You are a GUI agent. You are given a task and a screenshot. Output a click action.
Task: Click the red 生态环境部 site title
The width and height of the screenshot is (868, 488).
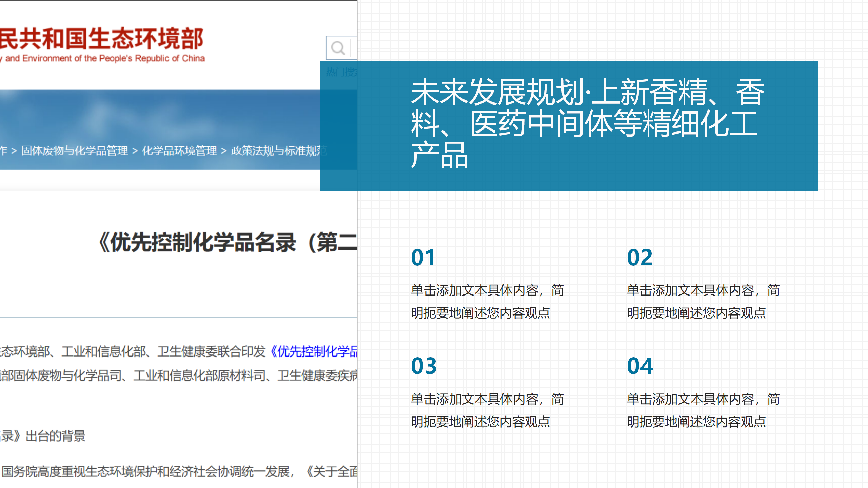(x=102, y=39)
